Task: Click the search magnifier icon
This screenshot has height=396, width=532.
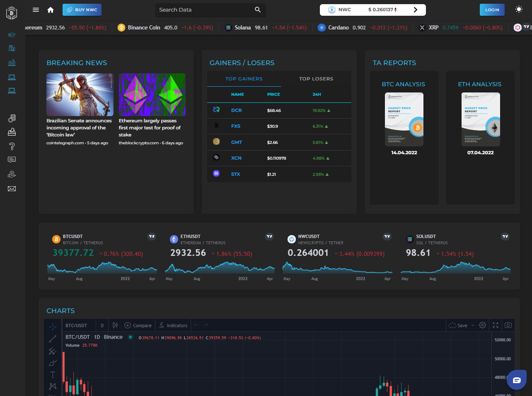Action: point(258,10)
